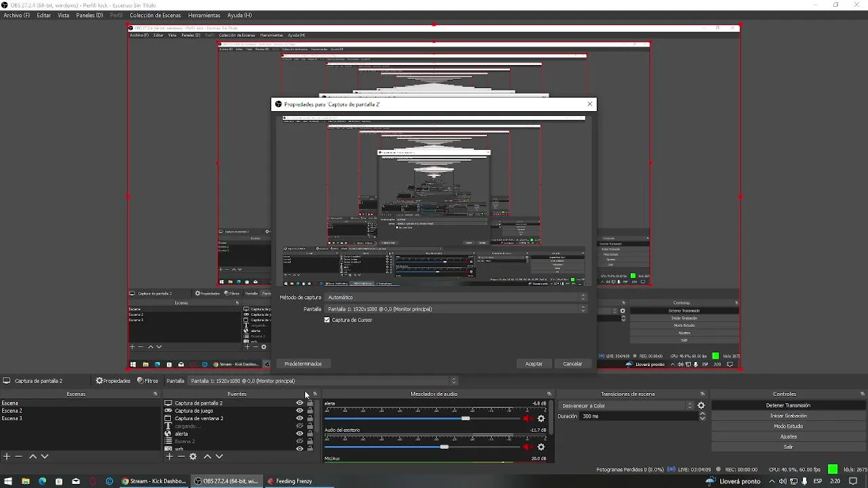Screen dimensions: 868x488
Task: Open File Explorer from the taskbar
Action: (26, 481)
